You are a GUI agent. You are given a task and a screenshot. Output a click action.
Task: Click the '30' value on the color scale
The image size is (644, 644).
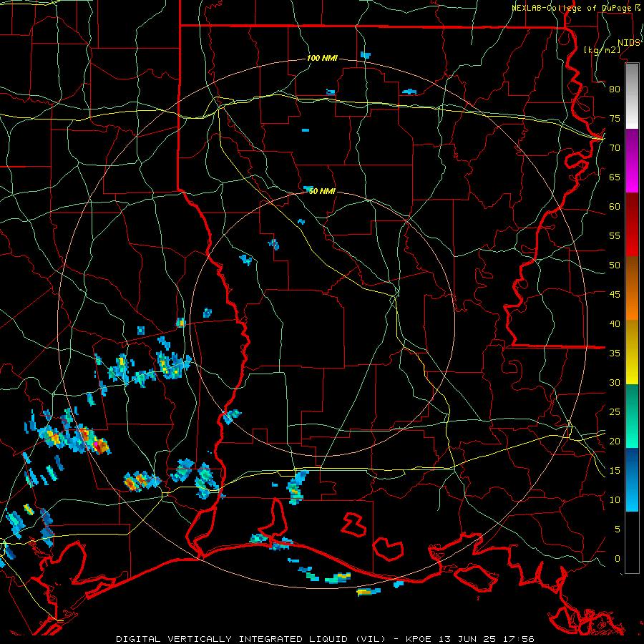[615, 382]
